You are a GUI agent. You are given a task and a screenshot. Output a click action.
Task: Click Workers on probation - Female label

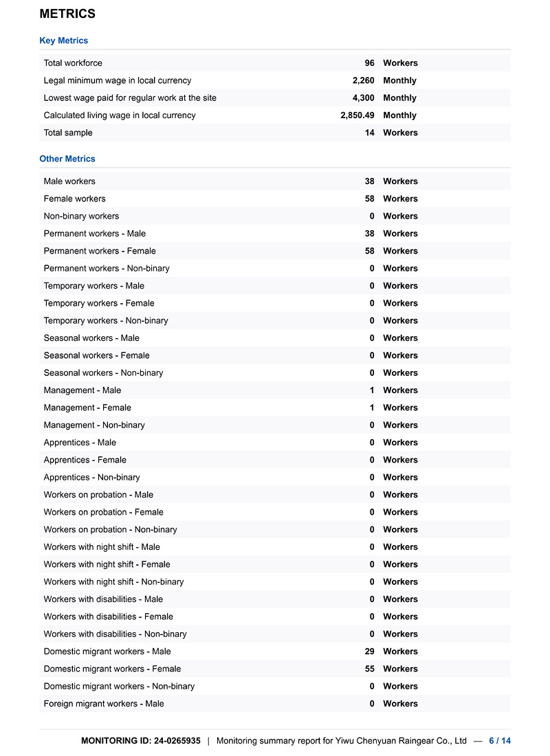point(104,512)
